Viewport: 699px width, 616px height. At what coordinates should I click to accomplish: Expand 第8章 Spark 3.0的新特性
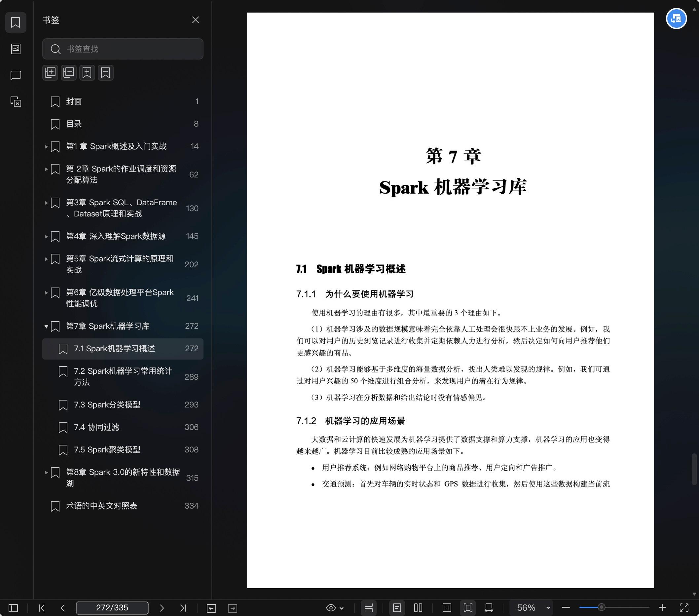point(46,473)
